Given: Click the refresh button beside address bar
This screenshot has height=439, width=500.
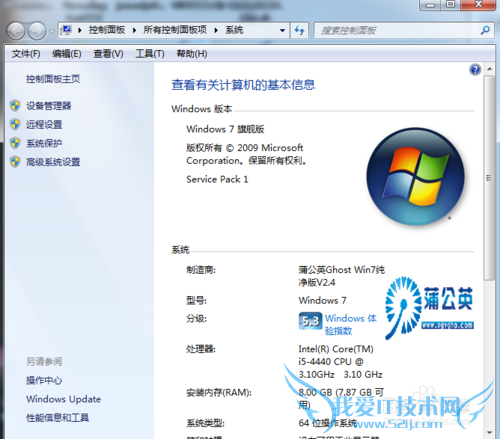Looking at the screenshot, I should [299, 31].
